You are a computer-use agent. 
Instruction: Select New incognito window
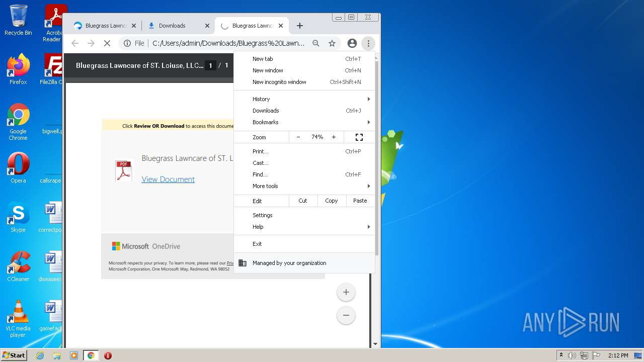pos(304,82)
